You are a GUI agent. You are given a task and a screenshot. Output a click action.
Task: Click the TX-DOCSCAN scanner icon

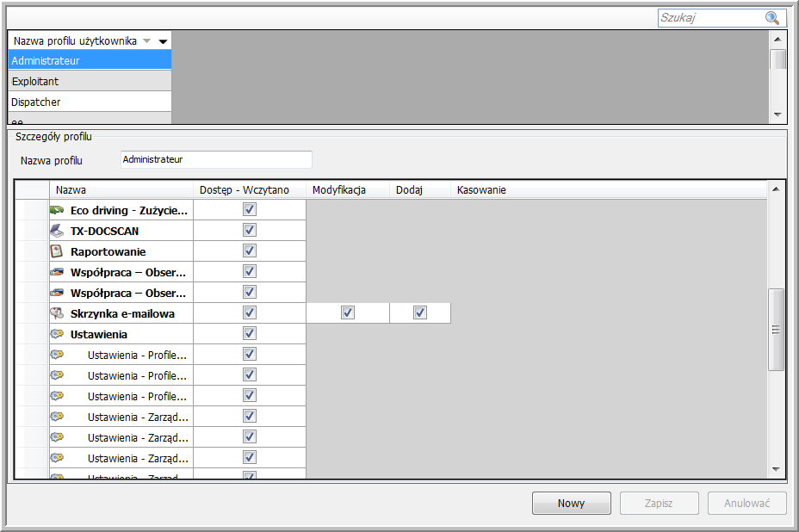pos(58,231)
